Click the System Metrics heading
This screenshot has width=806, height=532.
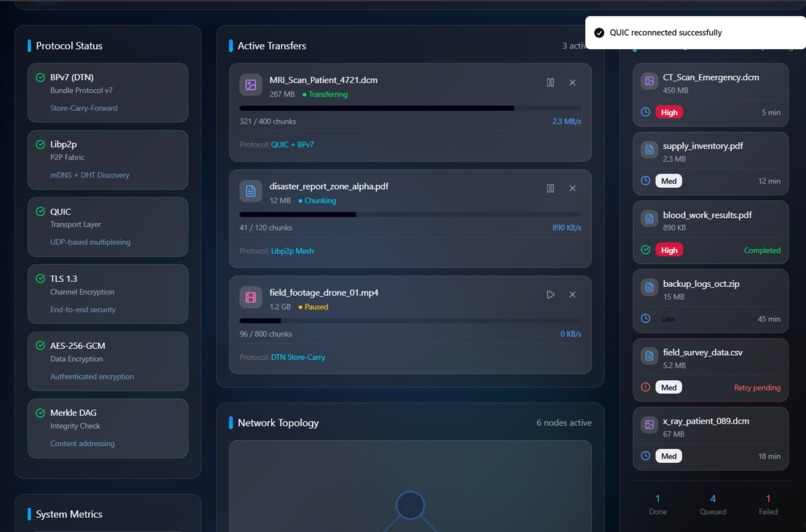[x=69, y=514]
